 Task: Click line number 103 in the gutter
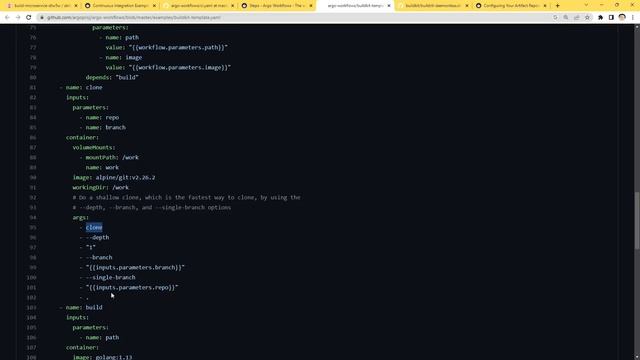tap(32, 307)
